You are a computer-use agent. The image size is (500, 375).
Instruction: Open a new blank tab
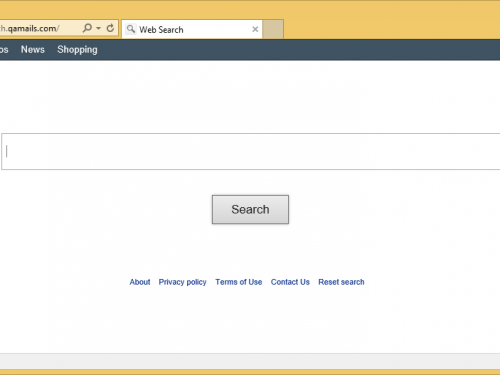point(273,29)
